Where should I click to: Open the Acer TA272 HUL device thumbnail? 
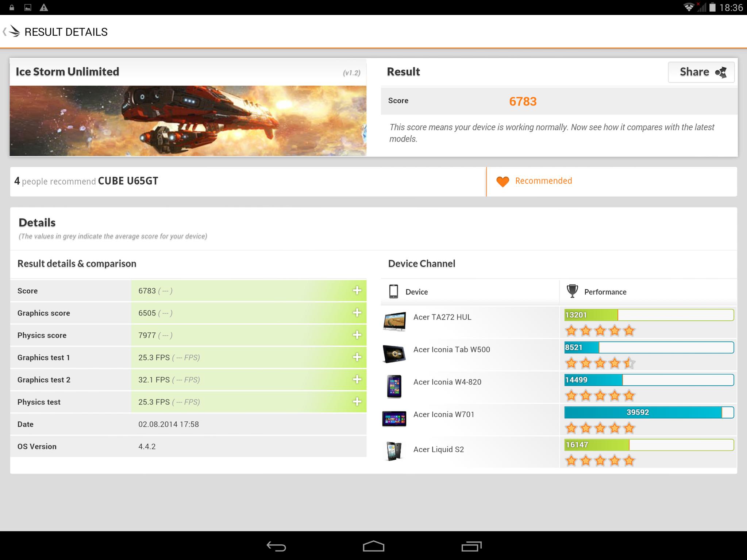[x=394, y=321]
